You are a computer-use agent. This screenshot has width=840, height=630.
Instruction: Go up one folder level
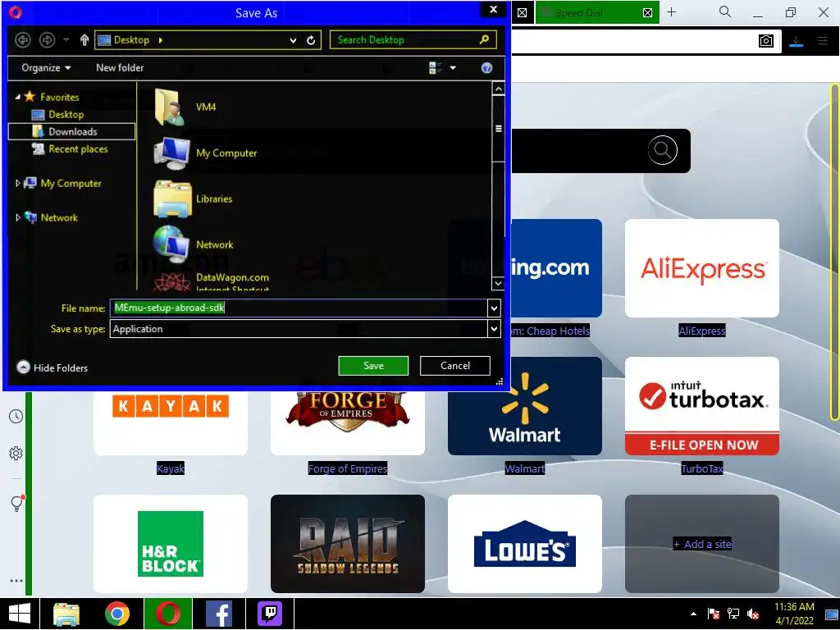pos(84,39)
